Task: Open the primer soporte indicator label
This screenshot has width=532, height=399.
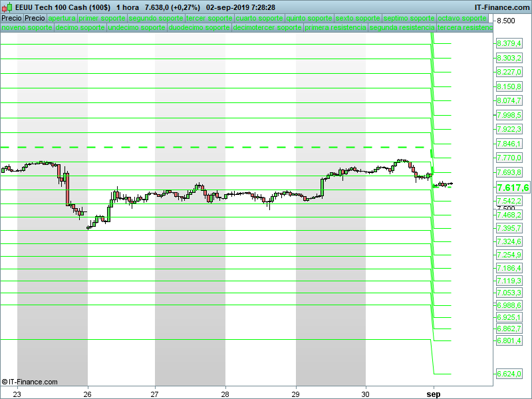Action: [x=102, y=19]
